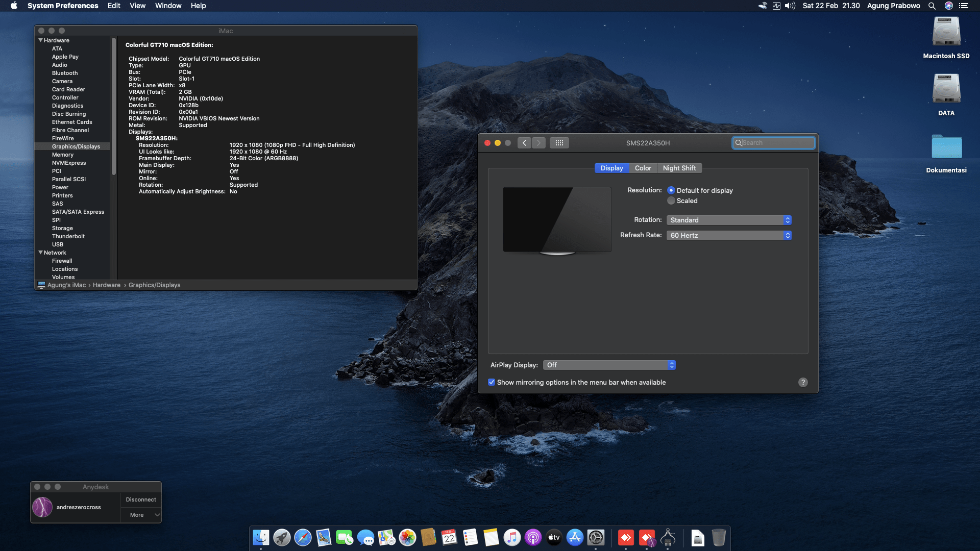Image resolution: width=980 pixels, height=551 pixels.
Task: Go back in System Preferences
Action: click(524, 143)
